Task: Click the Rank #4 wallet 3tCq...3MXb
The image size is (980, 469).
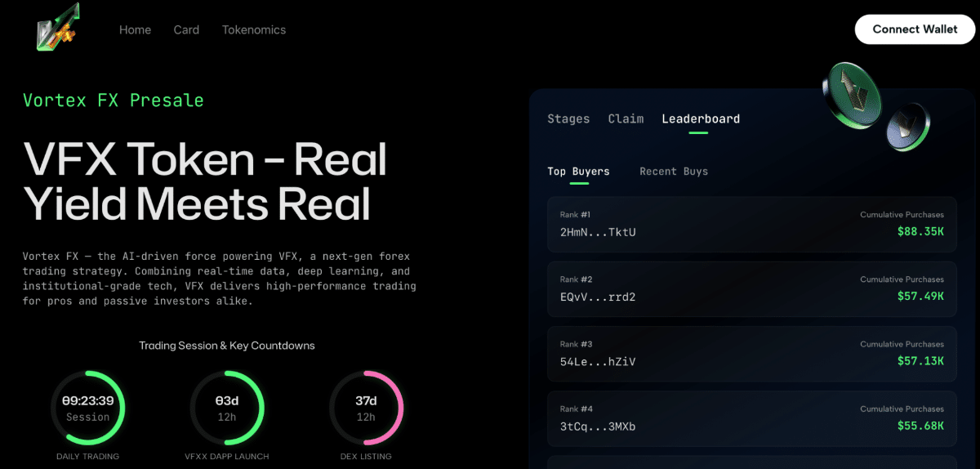Action: tap(598, 427)
